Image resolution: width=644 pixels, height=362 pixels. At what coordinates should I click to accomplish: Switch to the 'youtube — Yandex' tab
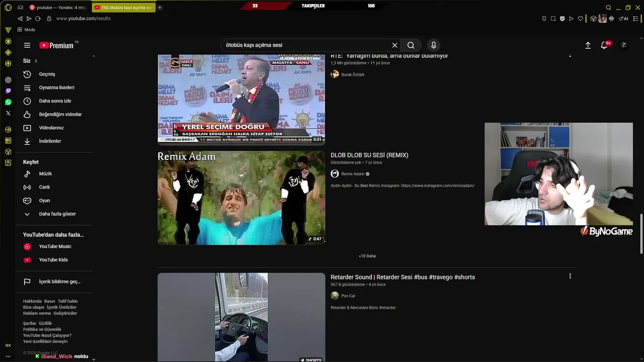[58, 8]
